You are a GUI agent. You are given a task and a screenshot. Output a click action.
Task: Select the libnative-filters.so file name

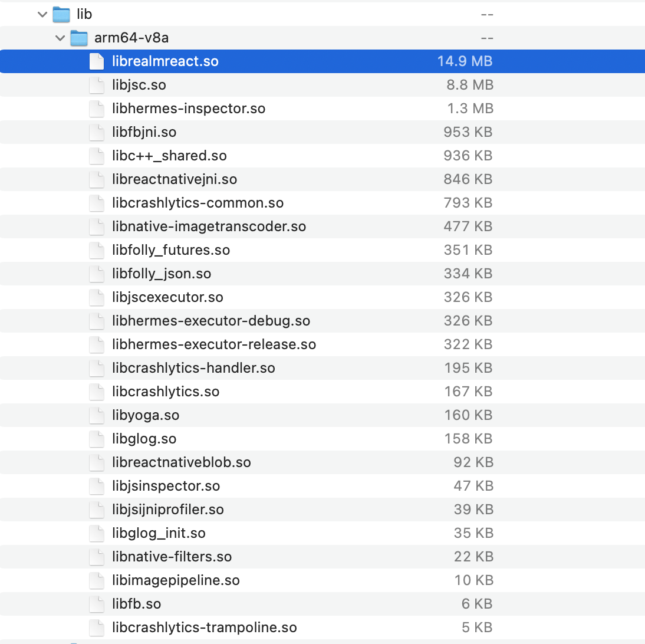(172, 557)
